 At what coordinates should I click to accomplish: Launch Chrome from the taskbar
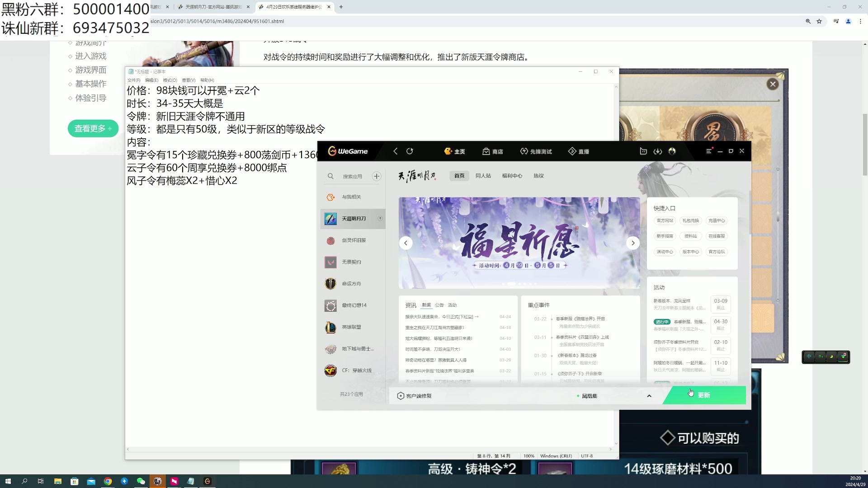108,481
